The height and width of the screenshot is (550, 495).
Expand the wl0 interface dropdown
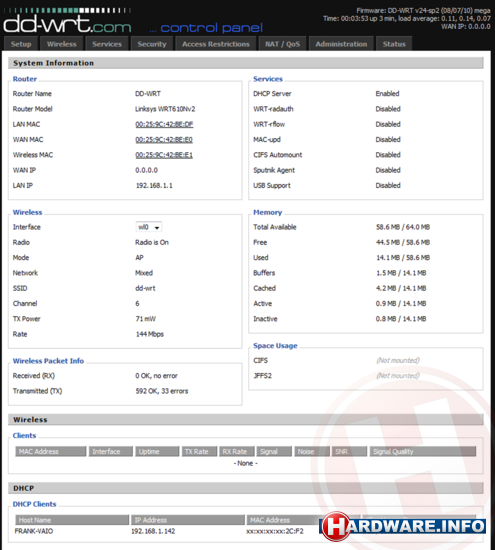click(149, 227)
